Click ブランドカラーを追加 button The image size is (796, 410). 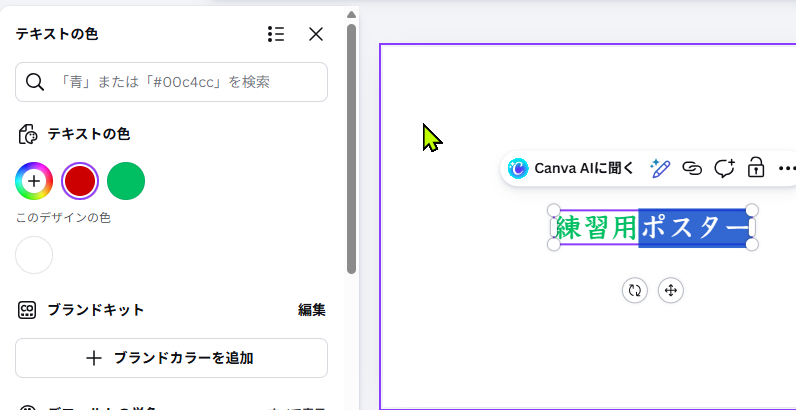[x=171, y=358]
